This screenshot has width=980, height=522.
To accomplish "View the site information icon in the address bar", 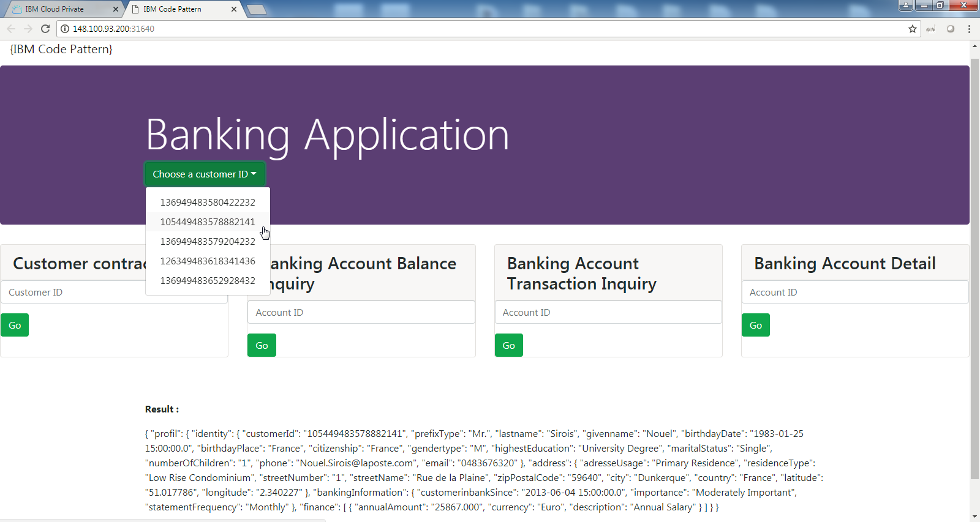I will tap(65, 29).
